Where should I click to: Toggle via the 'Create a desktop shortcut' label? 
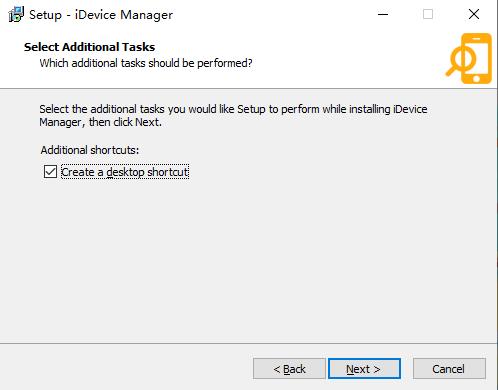pyautogui.click(x=125, y=172)
